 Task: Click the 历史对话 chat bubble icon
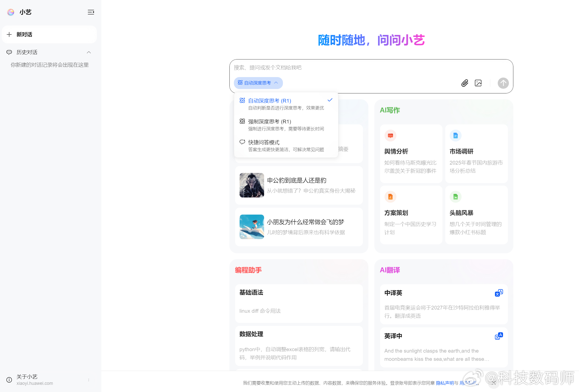click(9, 52)
